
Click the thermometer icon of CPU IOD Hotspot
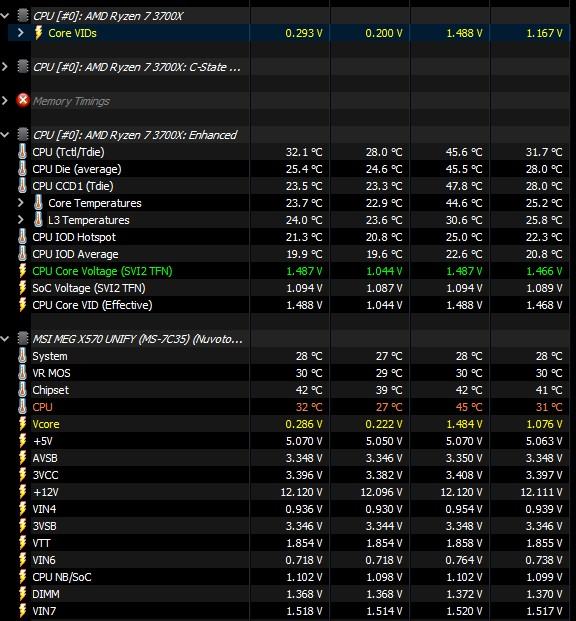[x=23, y=237]
